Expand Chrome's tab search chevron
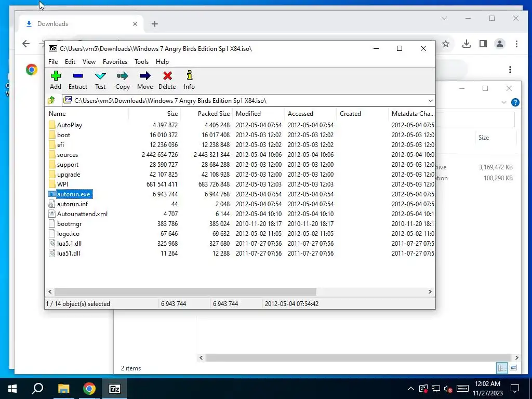This screenshot has width=532, height=399. pos(444,18)
